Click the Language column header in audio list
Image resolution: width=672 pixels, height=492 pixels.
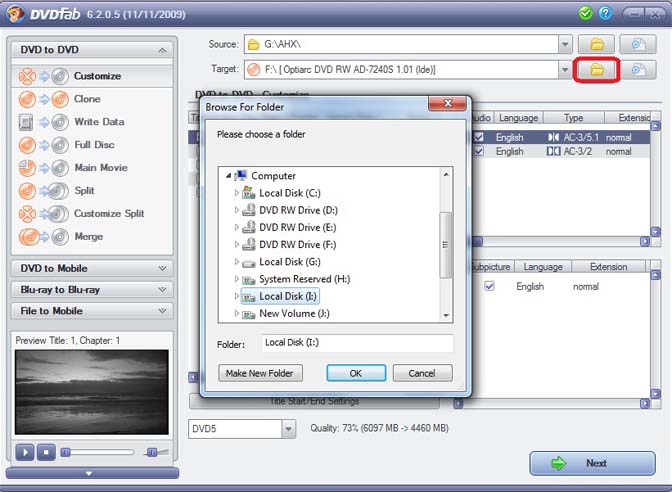coord(518,117)
